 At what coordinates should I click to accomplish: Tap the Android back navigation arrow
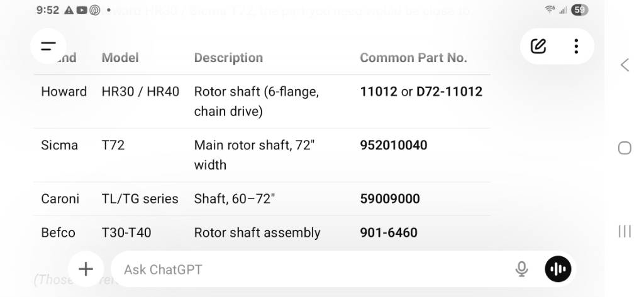click(625, 65)
